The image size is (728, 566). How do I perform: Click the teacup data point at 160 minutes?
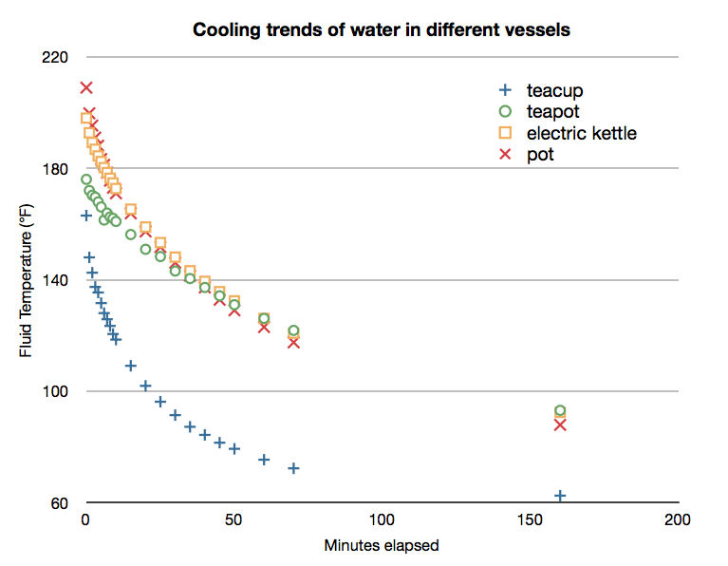tap(560, 496)
